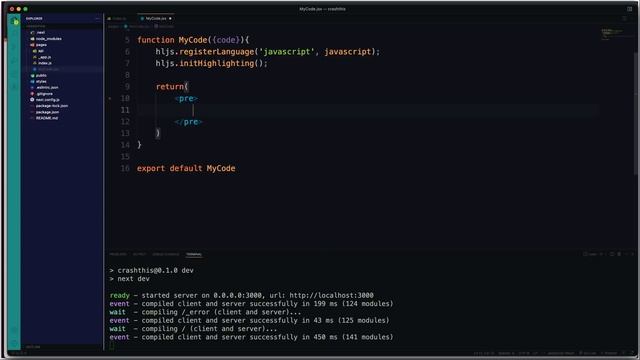Click the closing pre tag on line 12
Screen dimensions: 640x360
188,122
